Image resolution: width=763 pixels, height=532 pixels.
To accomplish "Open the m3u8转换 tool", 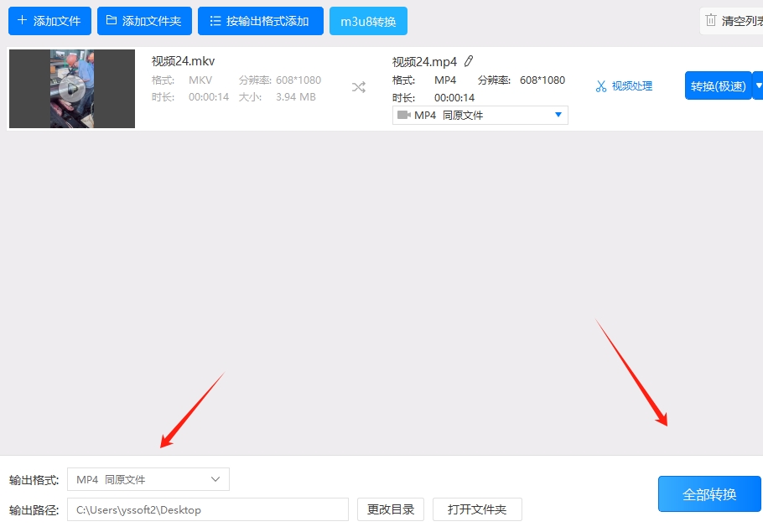I will [368, 21].
